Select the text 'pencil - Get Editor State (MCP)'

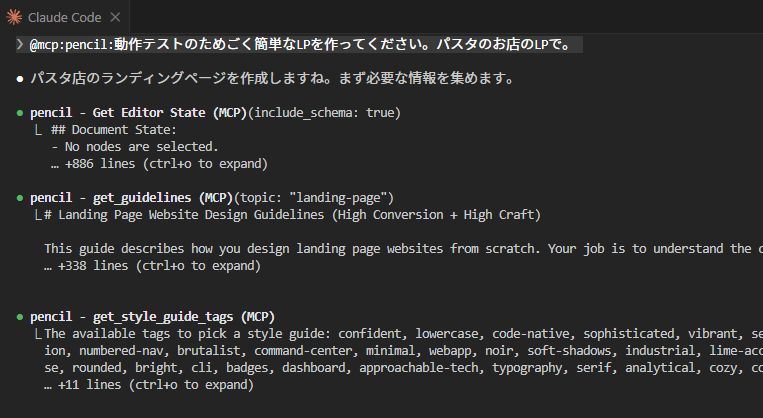pos(139,113)
